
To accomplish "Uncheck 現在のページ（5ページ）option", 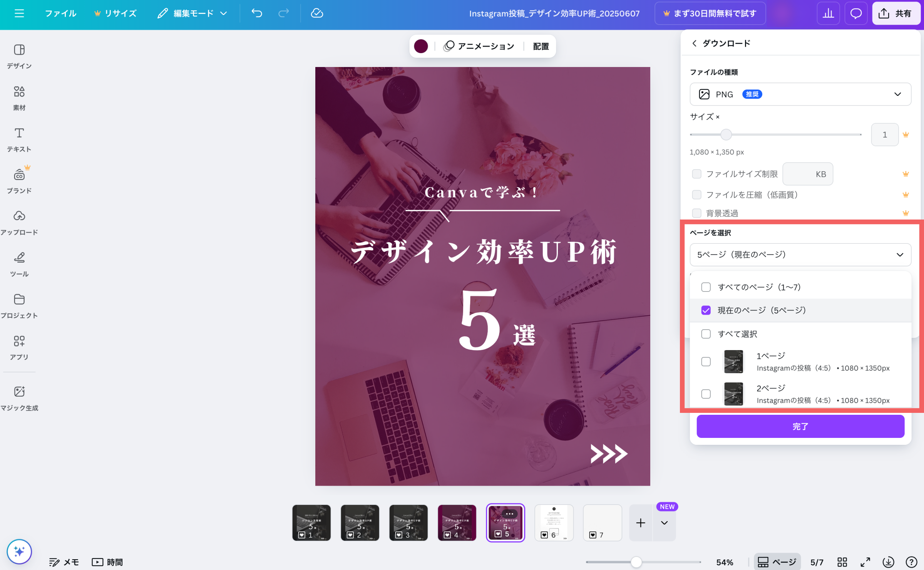I will (x=706, y=310).
